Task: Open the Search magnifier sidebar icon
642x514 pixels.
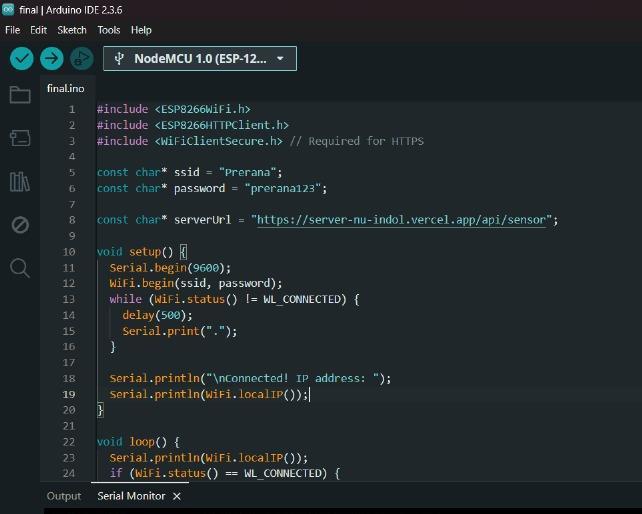Action: pyautogui.click(x=20, y=268)
